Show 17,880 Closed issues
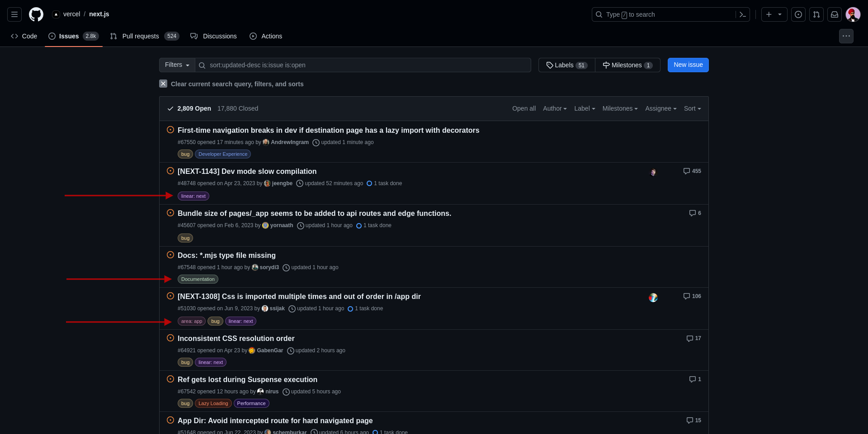The height and width of the screenshot is (434, 868). tap(238, 108)
